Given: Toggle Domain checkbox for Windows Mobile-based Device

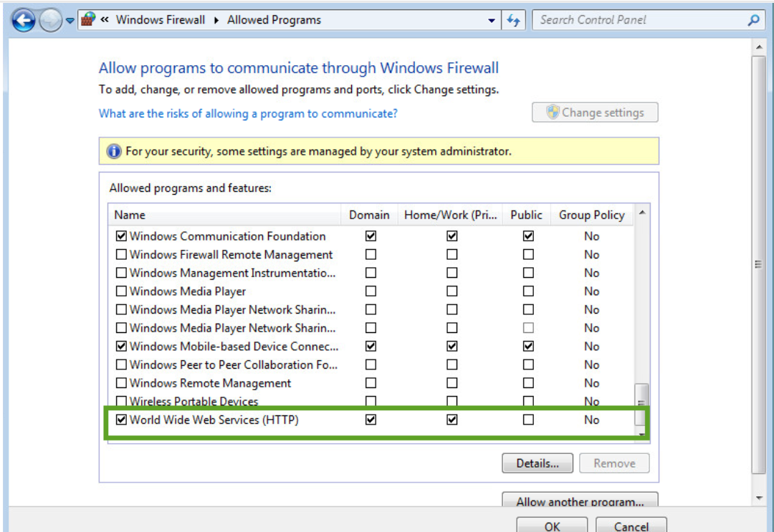Looking at the screenshot, I should pos(371,346).
